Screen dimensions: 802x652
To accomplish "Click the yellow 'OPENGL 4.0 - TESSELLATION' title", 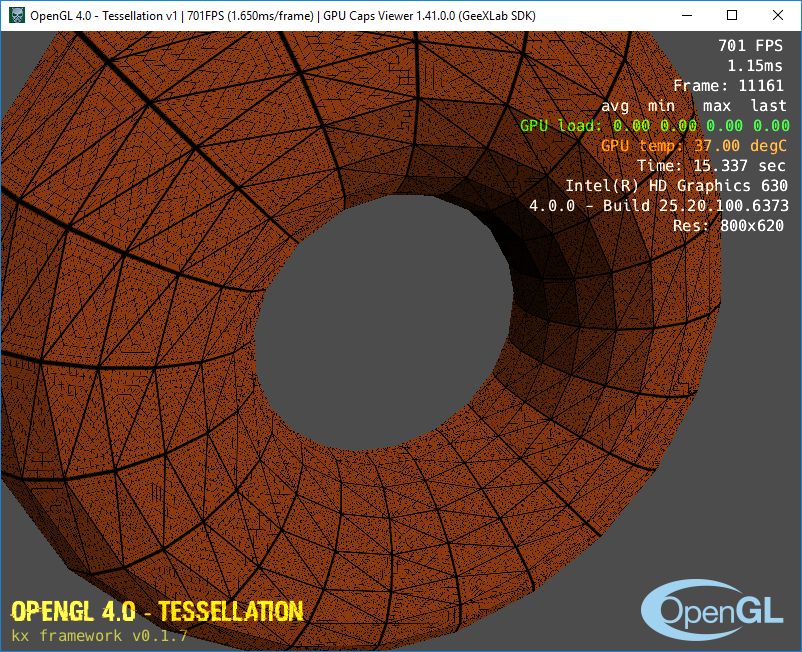I will (x=157, y=611).
